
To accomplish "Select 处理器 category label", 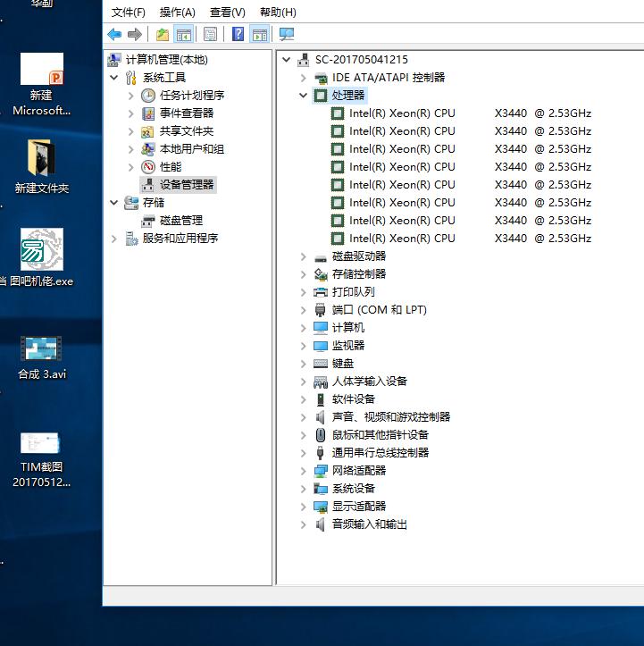I will (x=348, y=96).
